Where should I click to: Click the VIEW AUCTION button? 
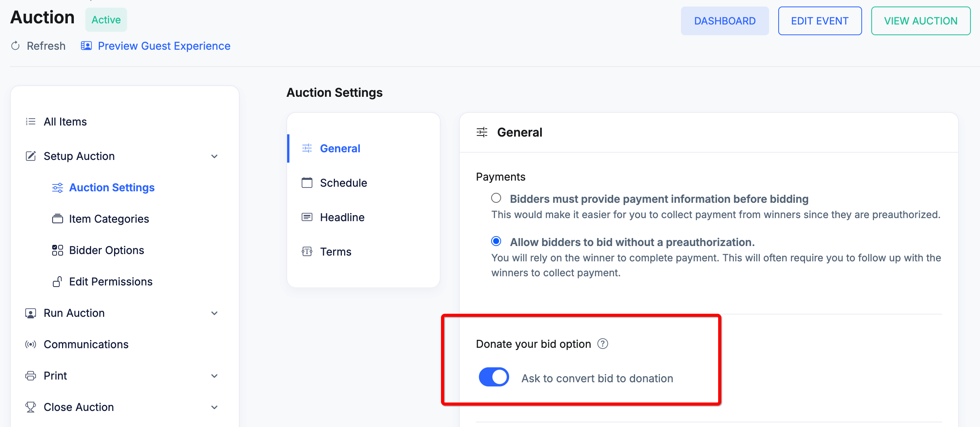coord(920,21)
